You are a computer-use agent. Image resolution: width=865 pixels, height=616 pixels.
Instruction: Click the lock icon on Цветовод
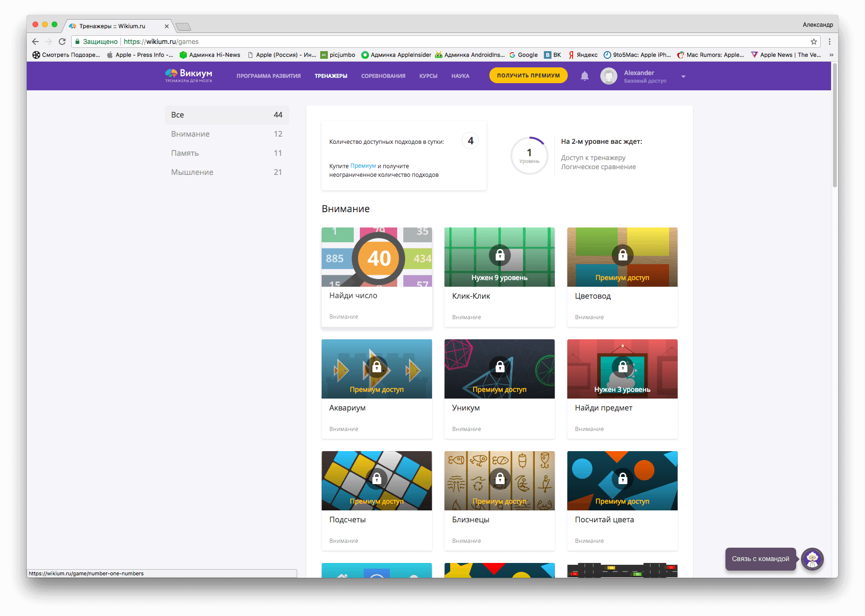pyautogui.click(x=622, y=255)
